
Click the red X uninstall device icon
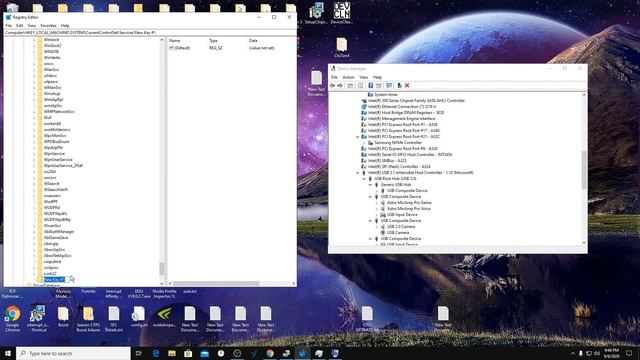tap(407, 85)
